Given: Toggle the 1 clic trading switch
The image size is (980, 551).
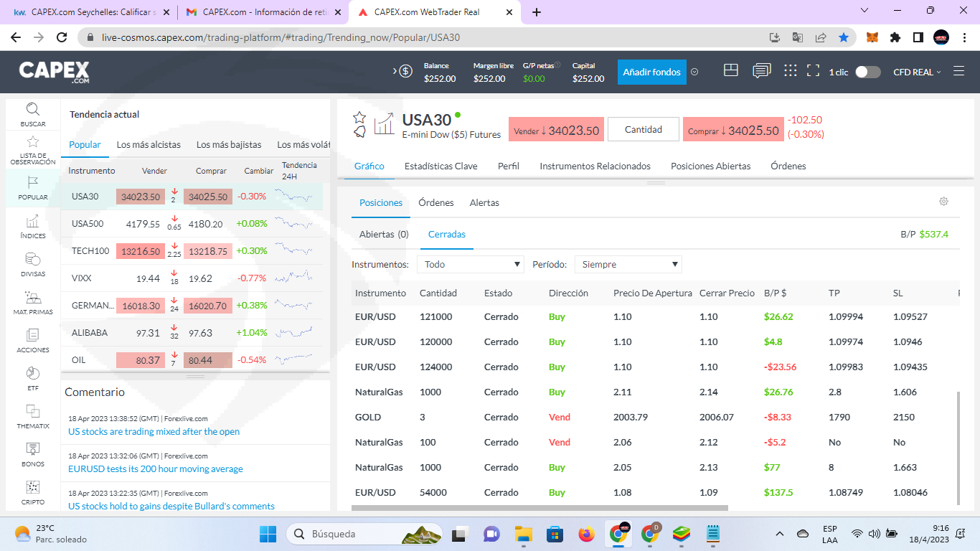Looking at the screenshot, I should tap(868, 72).
